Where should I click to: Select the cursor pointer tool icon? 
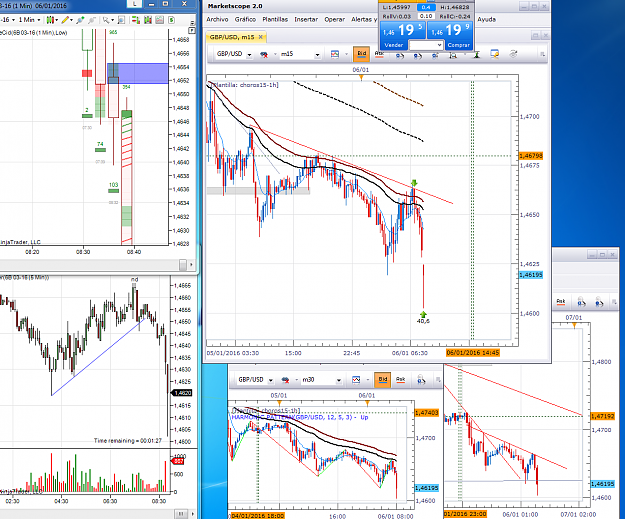coord(106,20)
